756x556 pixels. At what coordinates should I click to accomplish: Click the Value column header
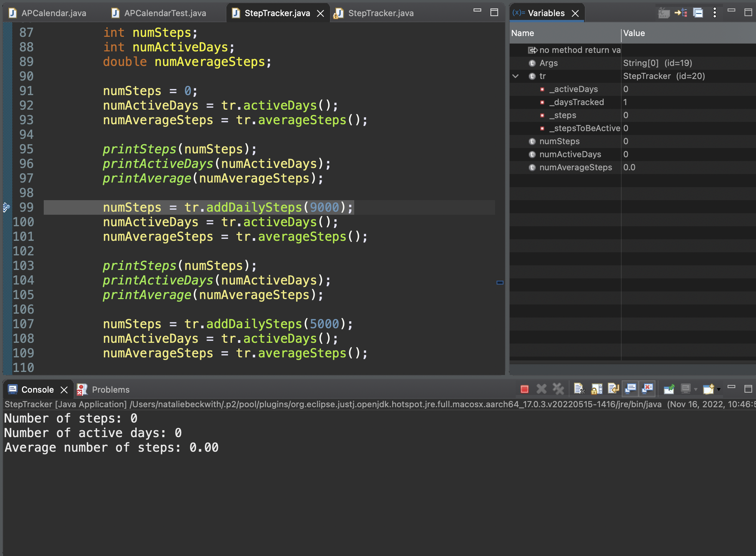(634, 33)
